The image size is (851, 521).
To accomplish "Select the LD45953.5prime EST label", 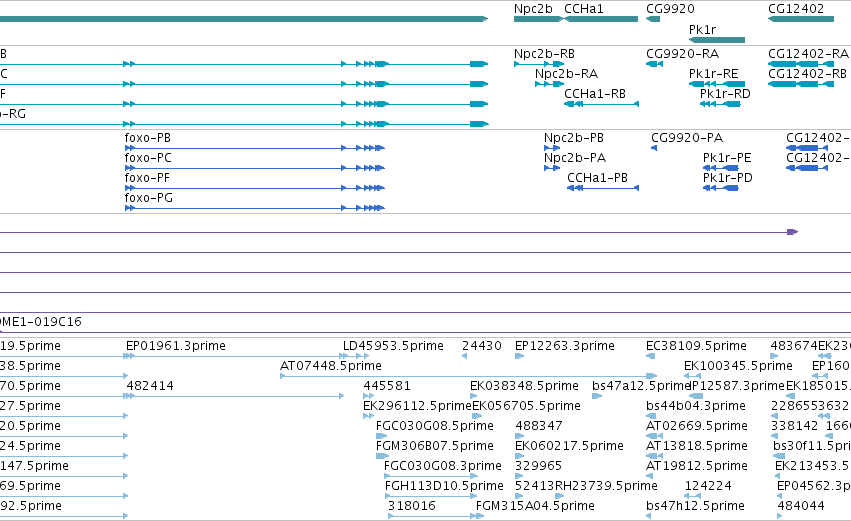I will pyautogui.click(x=393, y=346).
